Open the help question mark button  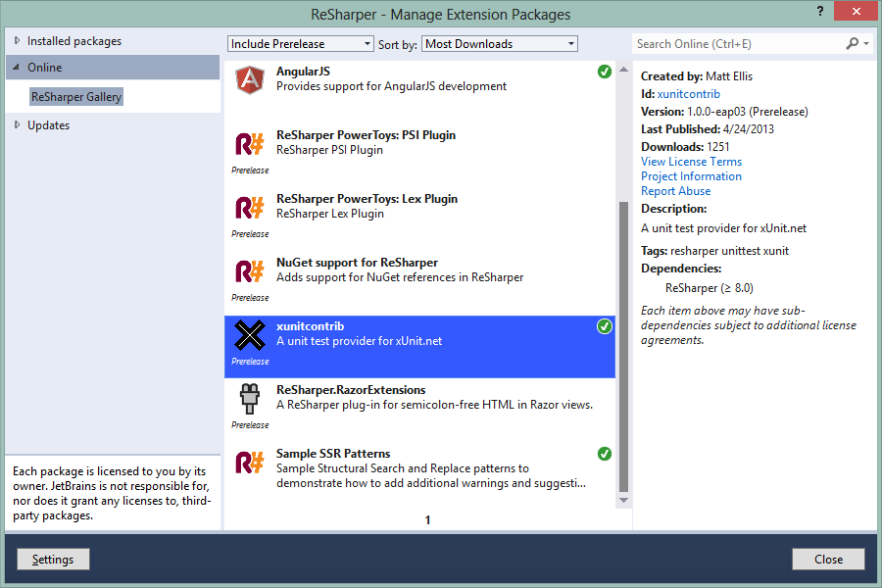[x=820, y=11]
